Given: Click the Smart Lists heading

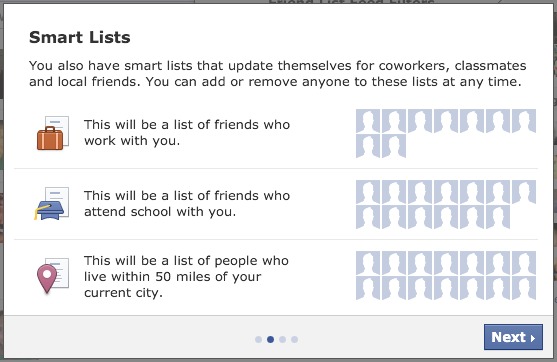Looking at the screenshot, I should coord(80,37).
